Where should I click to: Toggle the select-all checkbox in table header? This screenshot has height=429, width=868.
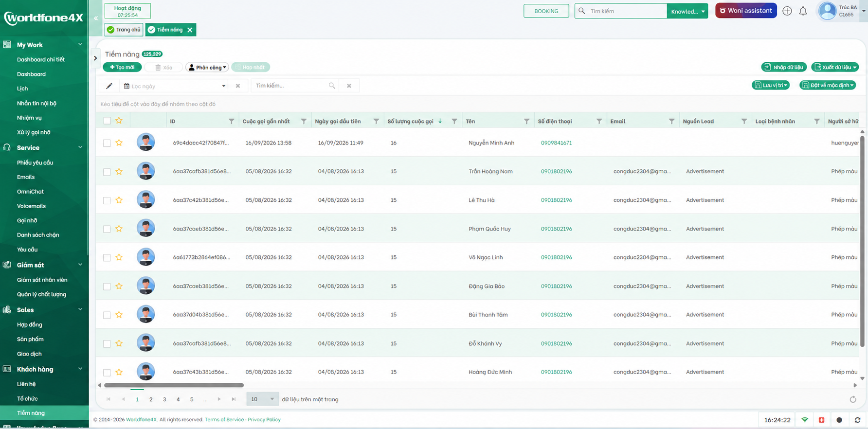coord(107,121)
